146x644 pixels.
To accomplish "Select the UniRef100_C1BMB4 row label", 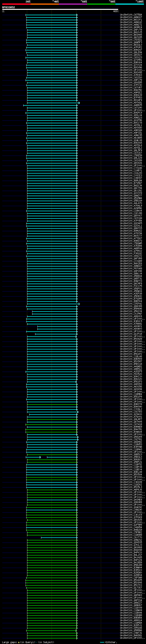I will 131,394.
